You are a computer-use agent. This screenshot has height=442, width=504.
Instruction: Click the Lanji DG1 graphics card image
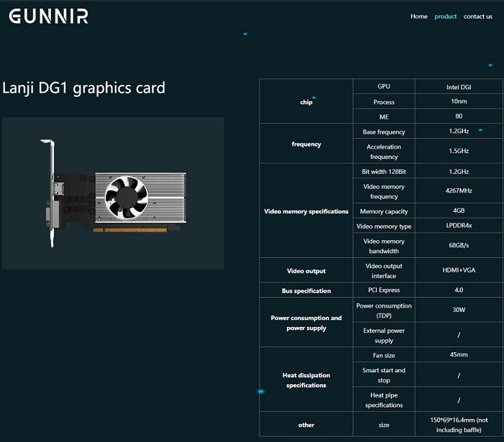113,193
